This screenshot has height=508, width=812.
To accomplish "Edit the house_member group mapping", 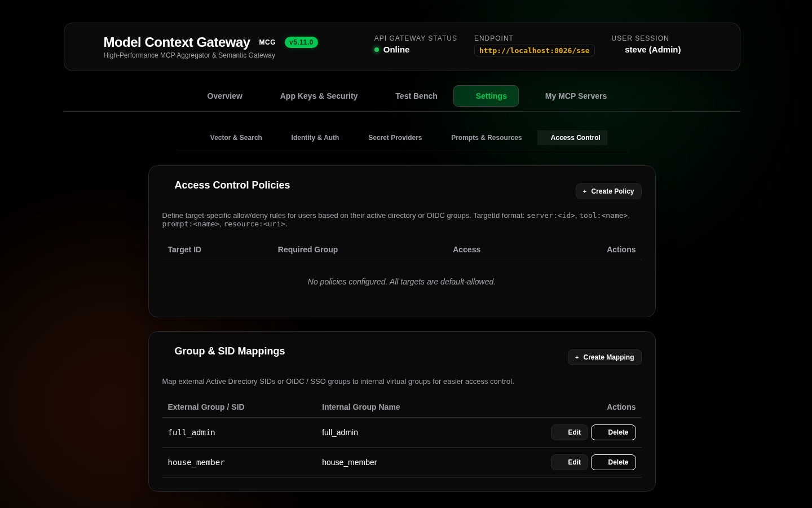I will pos(570,462).
